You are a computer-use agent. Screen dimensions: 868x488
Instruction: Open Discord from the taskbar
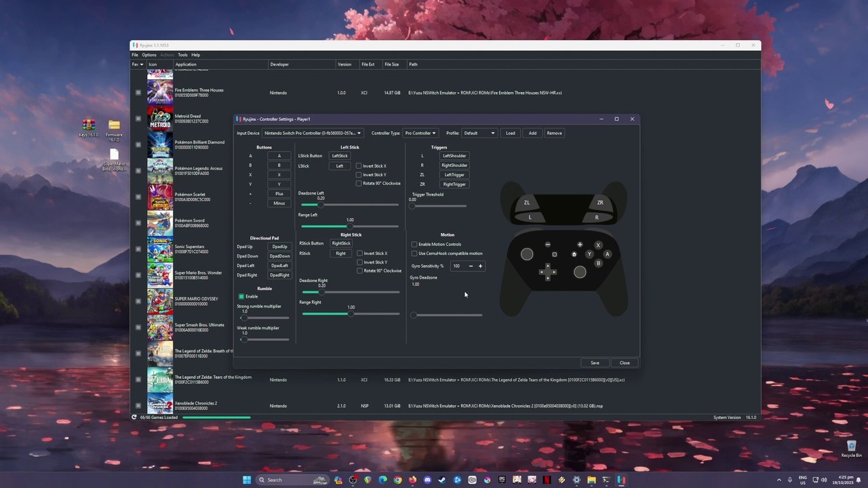(427, 480)
